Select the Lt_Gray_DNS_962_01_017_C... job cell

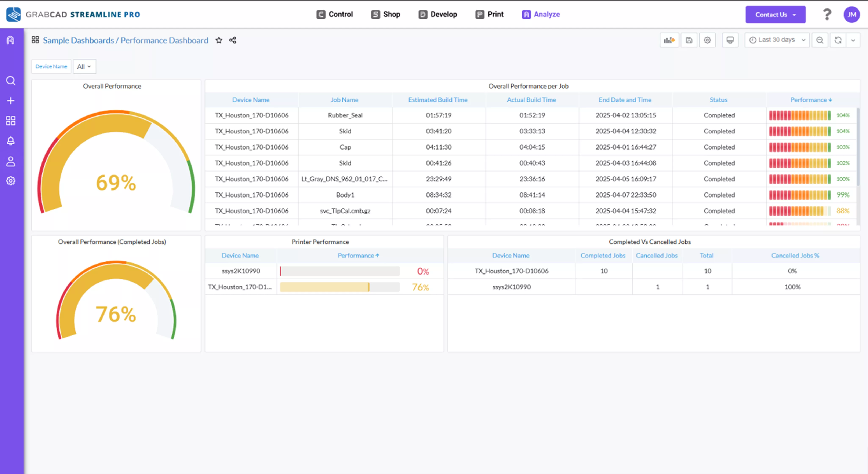pyautogui.click(x=345, y=179)
